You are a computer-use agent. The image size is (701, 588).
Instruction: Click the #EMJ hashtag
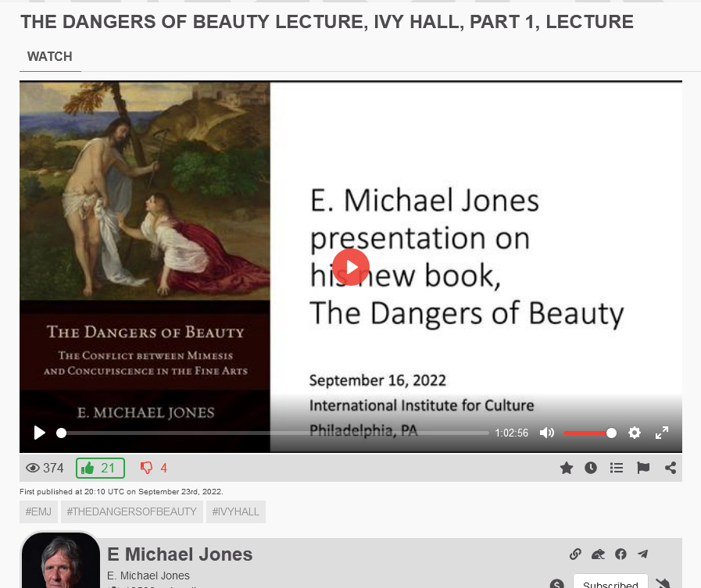click(x=38, y=511)
